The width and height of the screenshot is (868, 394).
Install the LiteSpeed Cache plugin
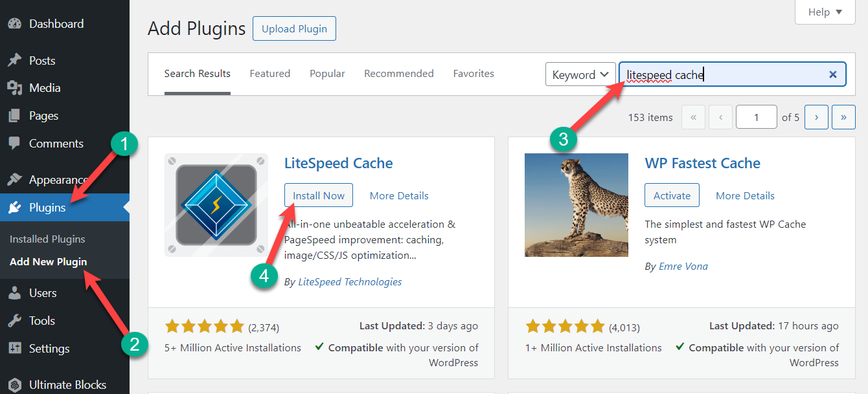pyautogui.click(x=318, y=195)
